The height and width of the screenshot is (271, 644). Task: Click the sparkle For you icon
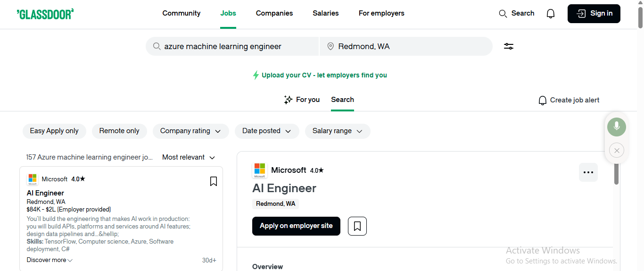pos(288,100)
